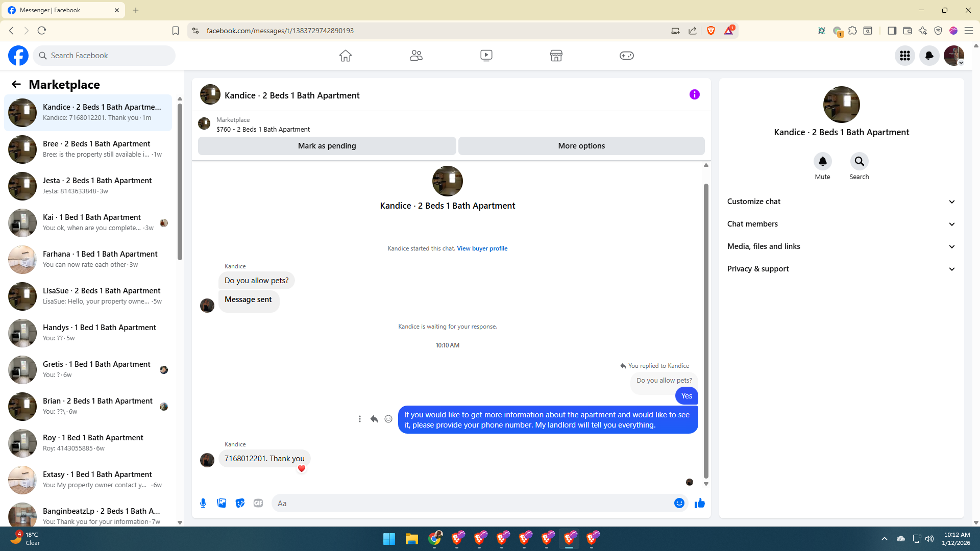Image resolution: width=980 pixels, height=551 pixels.
Task: Mute this conversation's notifications
Action: point(822,162)
